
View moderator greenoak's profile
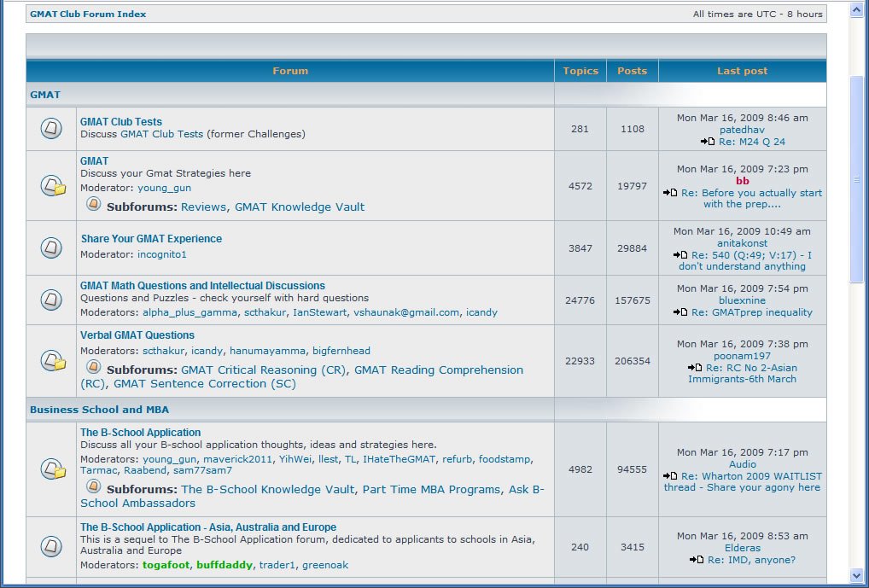tap(325, 565)
